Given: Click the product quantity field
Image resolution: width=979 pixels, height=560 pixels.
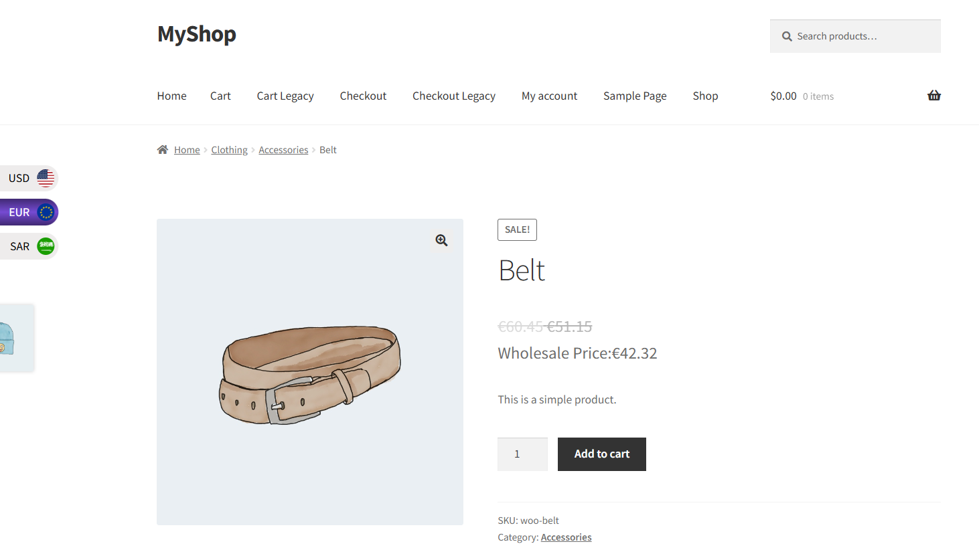Looking at the screenshot, I should [x=522, y=454].
